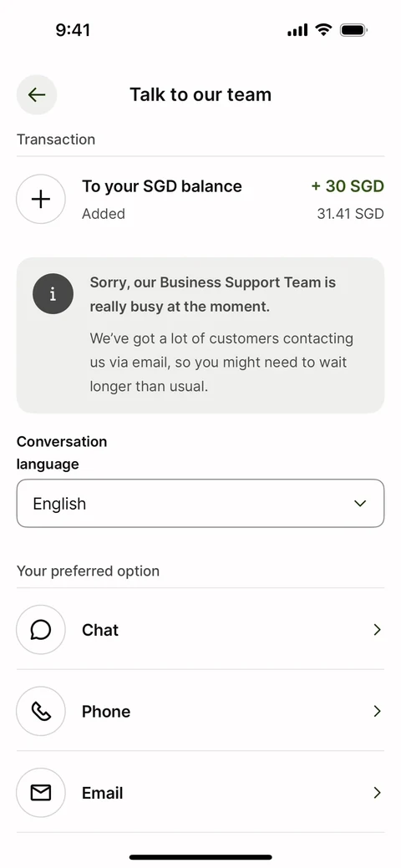Tap the email envelope icon
Image resolution: width=401 pixels, height=868 pixels.
click(41, 793)
